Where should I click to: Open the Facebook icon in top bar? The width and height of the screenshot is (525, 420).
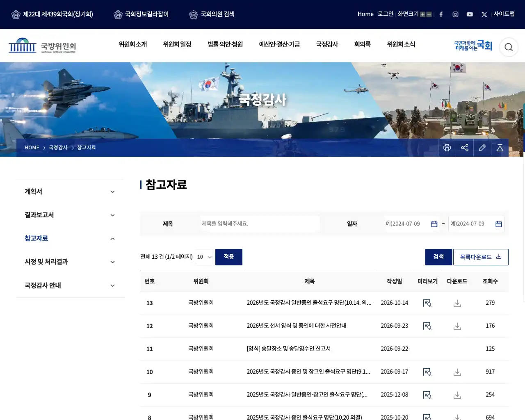pos(441,14)
